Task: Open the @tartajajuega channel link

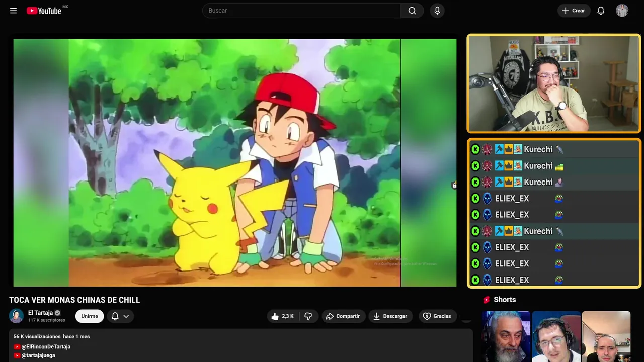Action: (x=38, y=355)
